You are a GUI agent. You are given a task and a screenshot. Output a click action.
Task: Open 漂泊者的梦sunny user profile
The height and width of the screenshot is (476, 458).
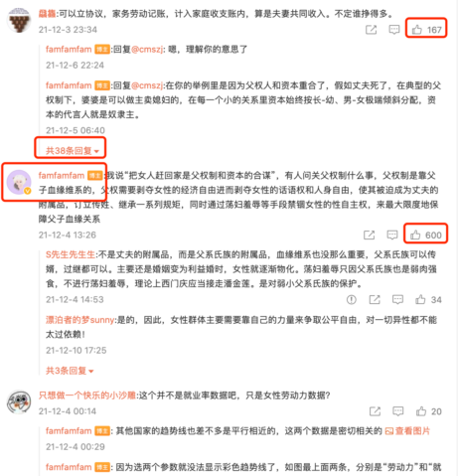point(79,320)
